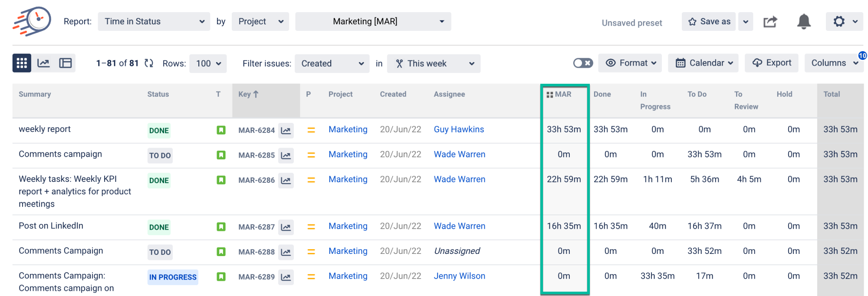Image resolution: width=868 pixels, height=296 pixels.
Task: Click issue type icon of MAR-6289
Action: pyautogui.click(x=221, y=276)
